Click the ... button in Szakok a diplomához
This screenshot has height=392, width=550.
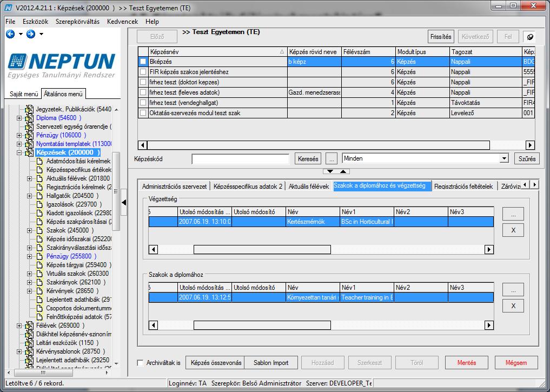pos(513,290)
